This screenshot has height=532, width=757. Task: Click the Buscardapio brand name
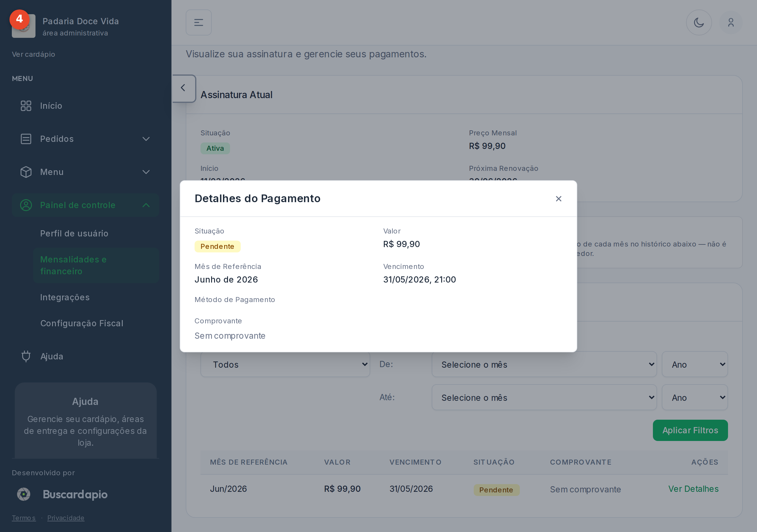[x=75, y=494]
